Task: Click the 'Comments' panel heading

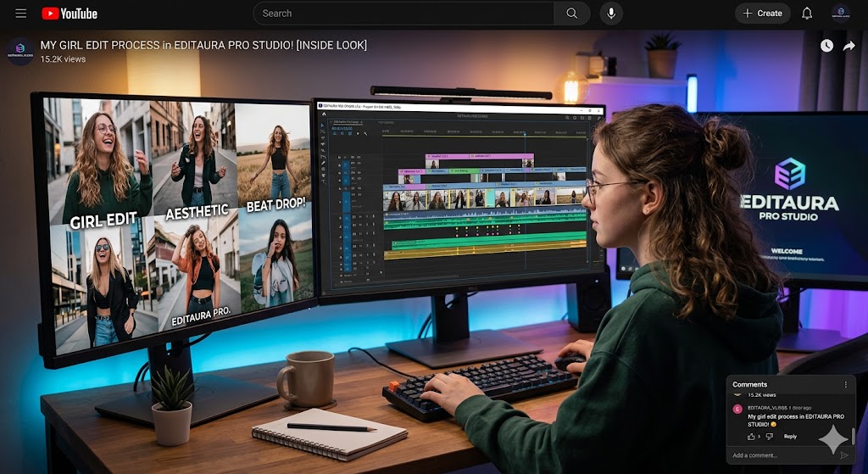Action: click(x=749, y=384)
